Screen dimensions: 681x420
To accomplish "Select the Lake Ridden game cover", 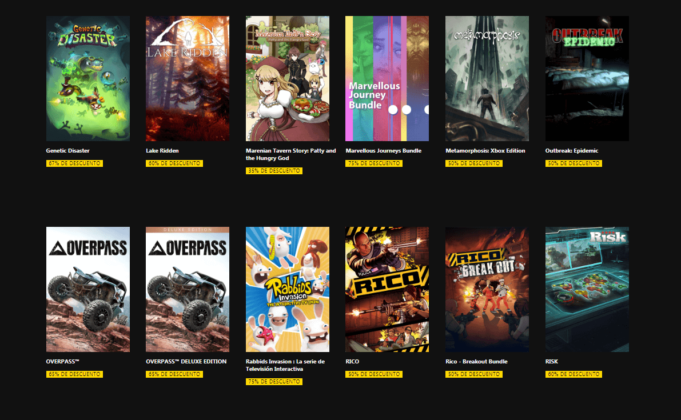I will 188,79.
